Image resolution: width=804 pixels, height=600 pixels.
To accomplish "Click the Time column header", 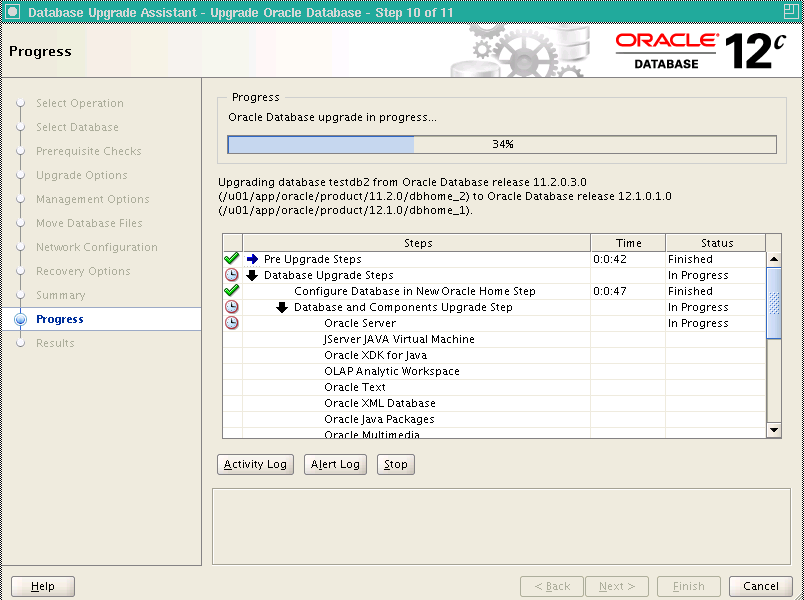I will point(628,243).
